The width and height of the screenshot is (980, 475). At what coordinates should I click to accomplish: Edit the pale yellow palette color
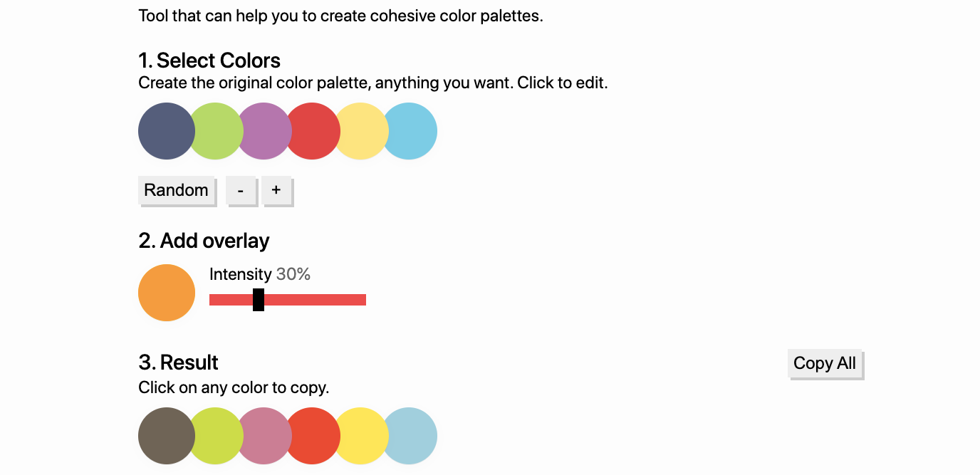[x=362, y=131]
